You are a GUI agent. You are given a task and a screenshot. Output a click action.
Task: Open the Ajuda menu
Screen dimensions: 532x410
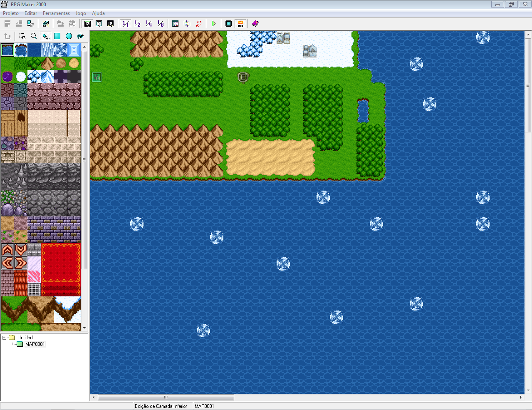click(x=98, y=13)
